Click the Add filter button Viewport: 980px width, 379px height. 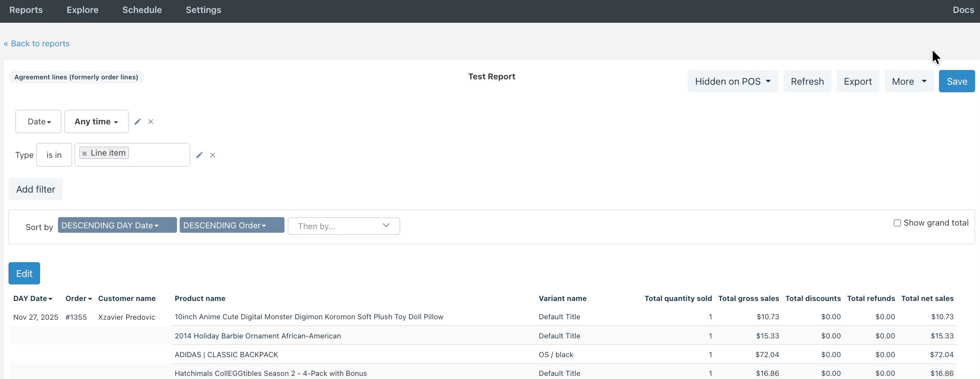(36, 189)
